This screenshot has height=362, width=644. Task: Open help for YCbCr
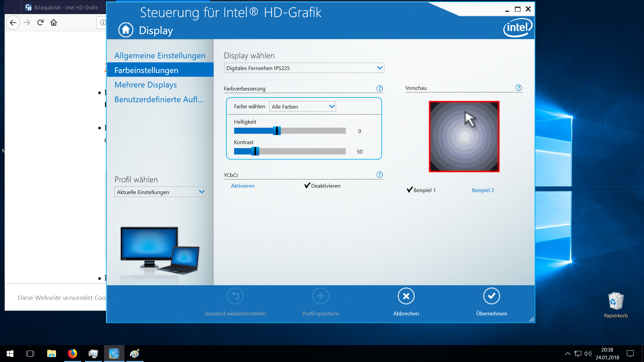point(379,175)
